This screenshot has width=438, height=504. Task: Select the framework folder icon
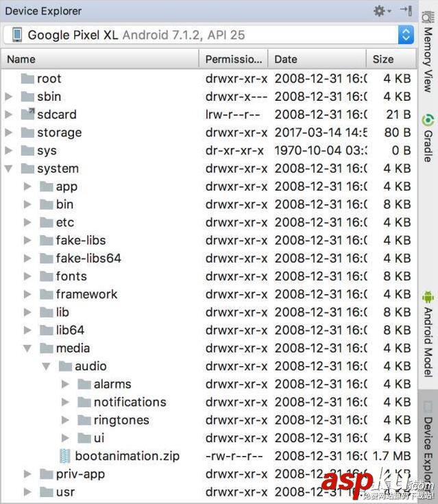(47, 294)
